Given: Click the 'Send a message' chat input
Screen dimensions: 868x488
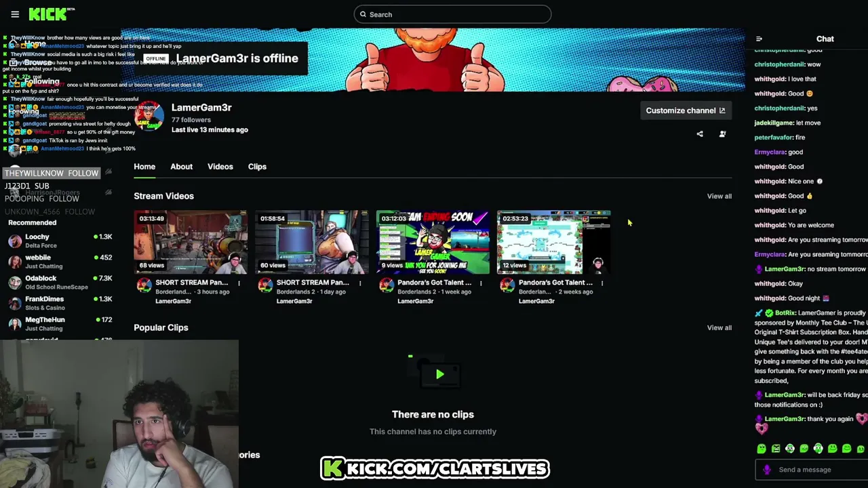Looking at the screenshot, I should click(x=811, y=470).
